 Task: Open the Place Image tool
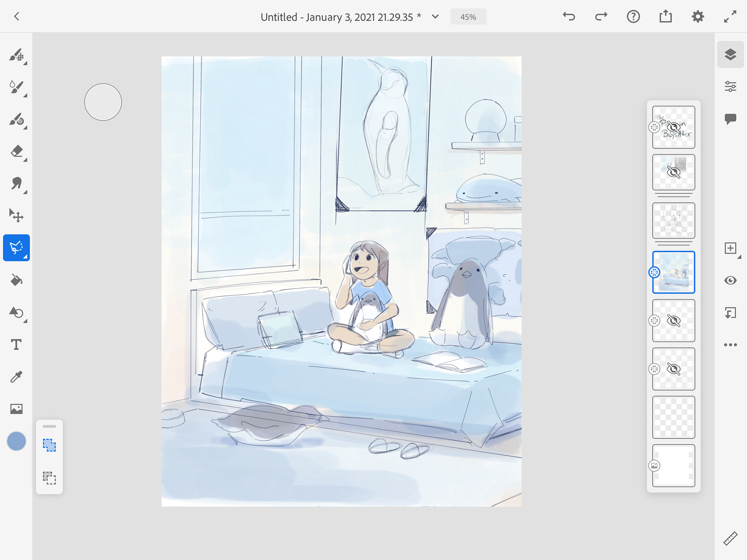point(16,409)
